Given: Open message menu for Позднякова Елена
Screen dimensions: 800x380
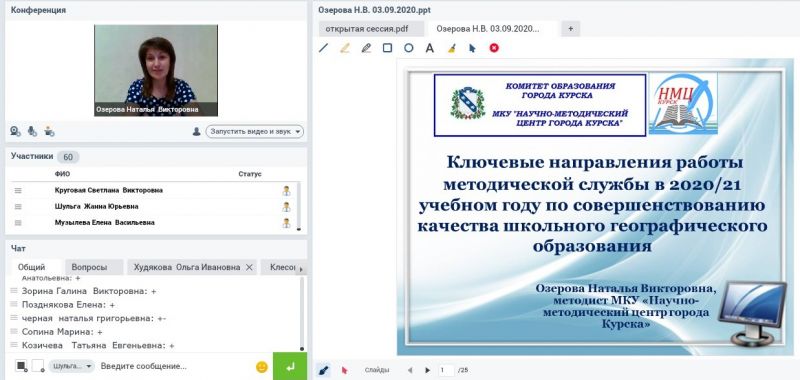Looking at the screenshot, I should 14,305.
